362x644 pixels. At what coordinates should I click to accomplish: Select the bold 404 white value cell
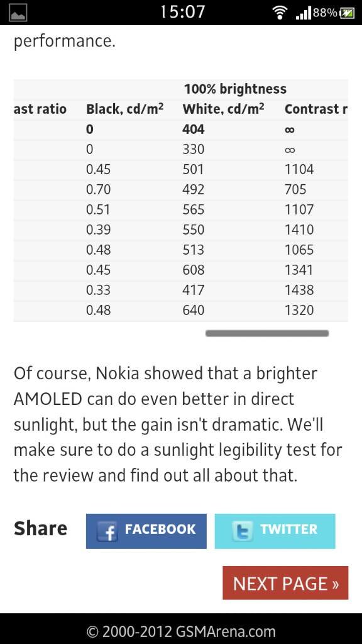(x=194, y=130)
